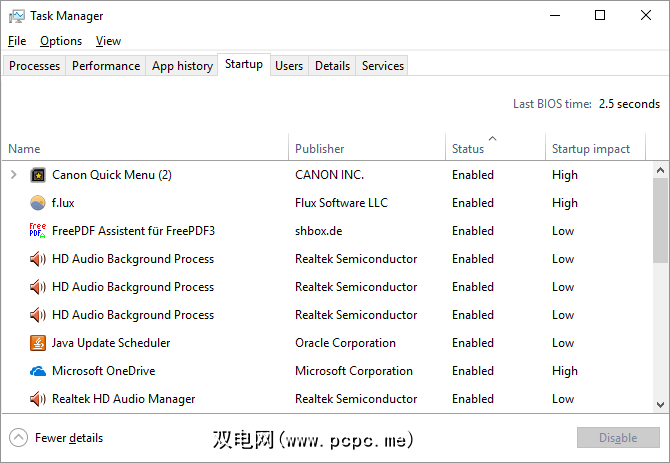Click the Canon Quick Menu icon
This screenshot has height=463, width=670.
[38, 175]
